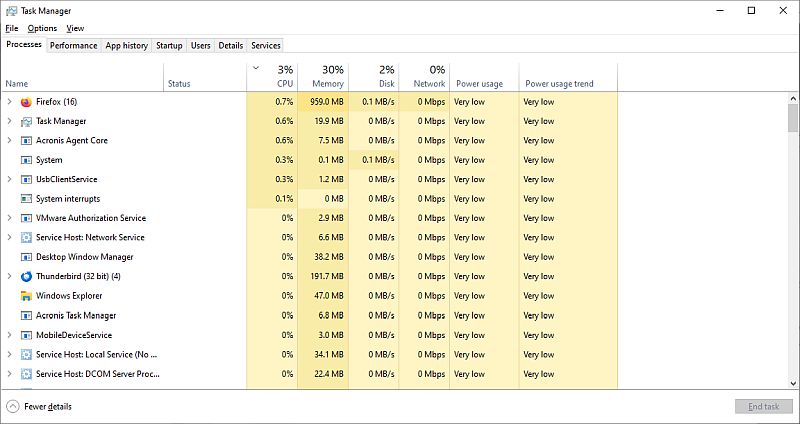The image size is (800, 424).
Task: Switch to the Services tab
Action: coord(266,45)
